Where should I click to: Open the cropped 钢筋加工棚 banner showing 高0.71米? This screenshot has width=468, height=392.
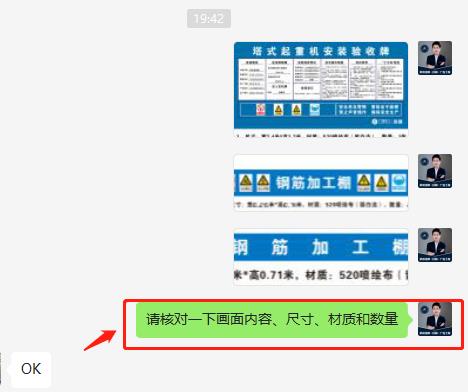321,257
